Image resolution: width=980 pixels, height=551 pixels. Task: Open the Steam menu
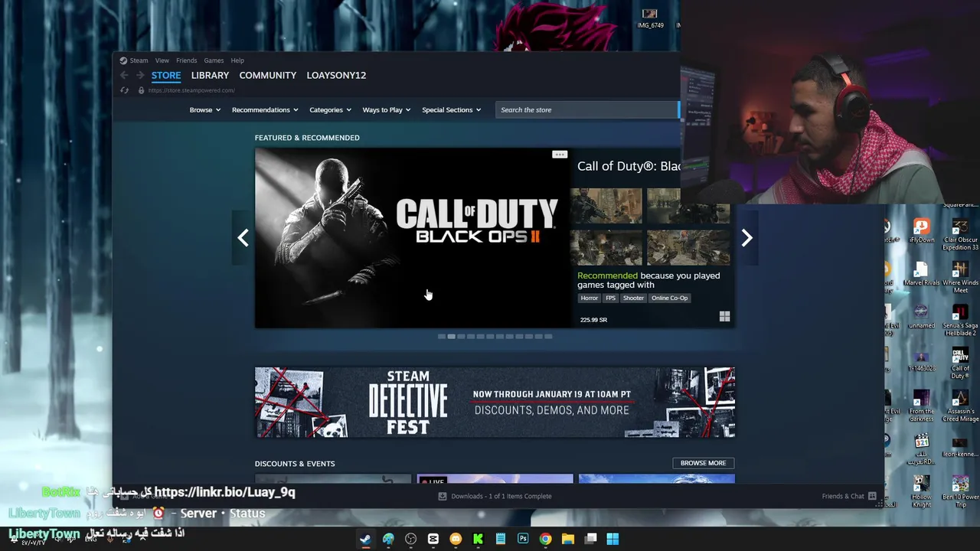tap(139, 60)
